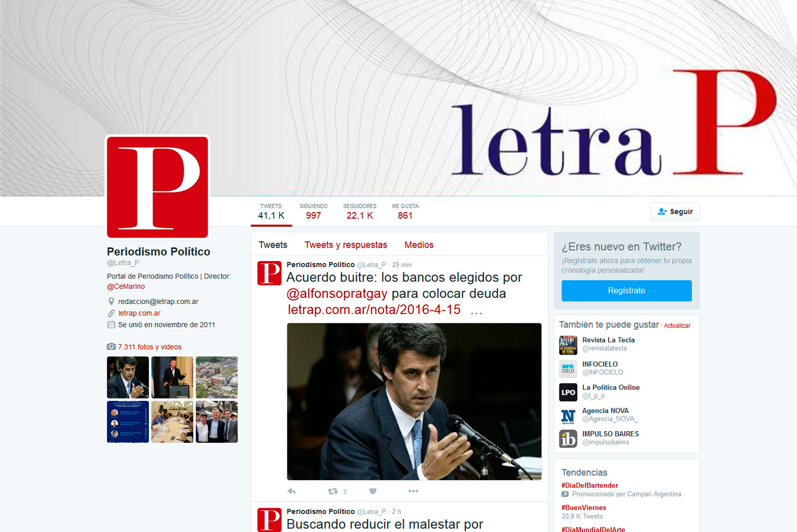Open the 7.311 fotos y videos link
Viewport: 797px width, 532px height.
(149, 347)
